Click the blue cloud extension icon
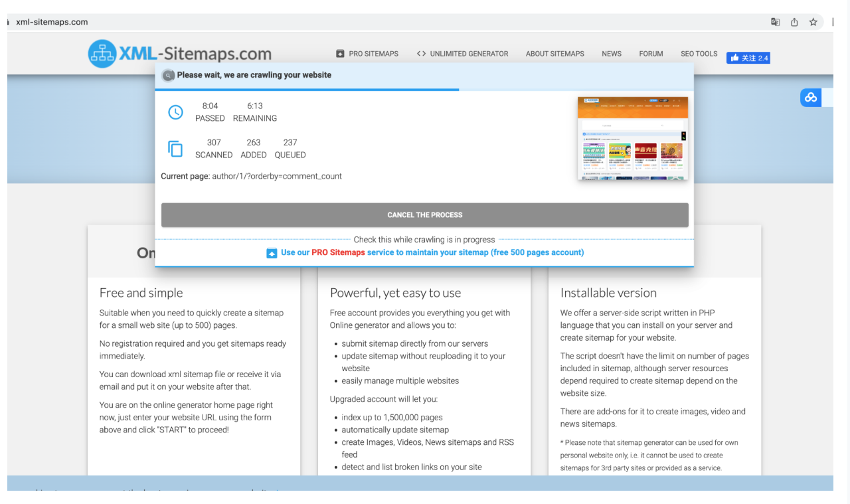 (x=811, y=98)
